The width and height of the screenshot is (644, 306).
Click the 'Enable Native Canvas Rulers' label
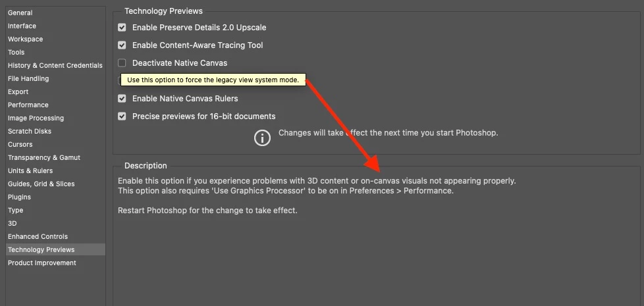185,99
